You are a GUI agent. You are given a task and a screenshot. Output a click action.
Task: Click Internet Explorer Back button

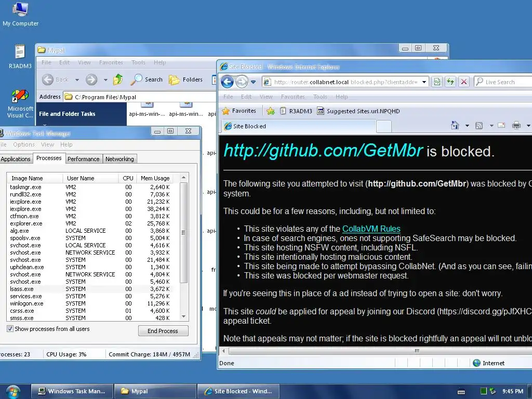(x=228, y=82)
